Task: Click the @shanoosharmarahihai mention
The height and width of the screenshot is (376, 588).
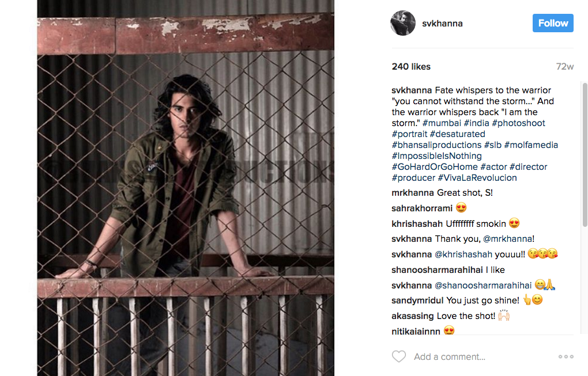Action: pos(483,286)
